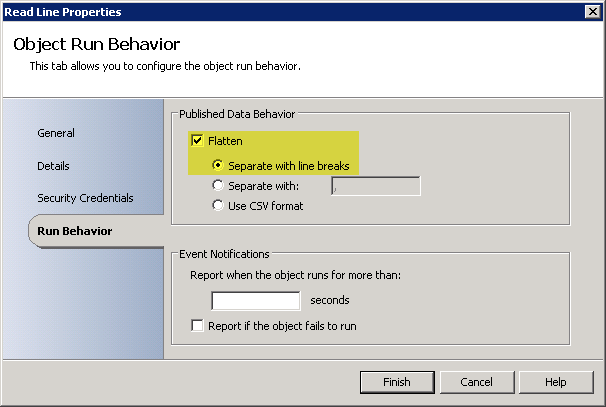The height and width of the screenshot is (407, 606).
Task: Open Help for this dialog
Action: point(556,382)
